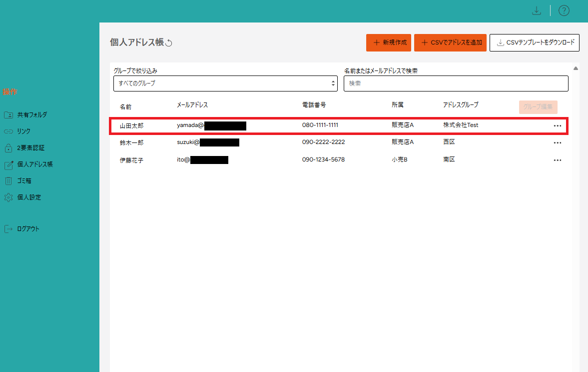Click the 電話番号 column header

pyautogui.click(x=314, y=104)
